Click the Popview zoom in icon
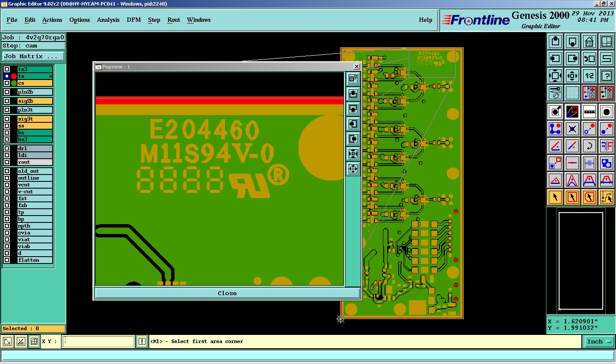The height and width of the screenshot is (364, 616). tap(353, 154)
